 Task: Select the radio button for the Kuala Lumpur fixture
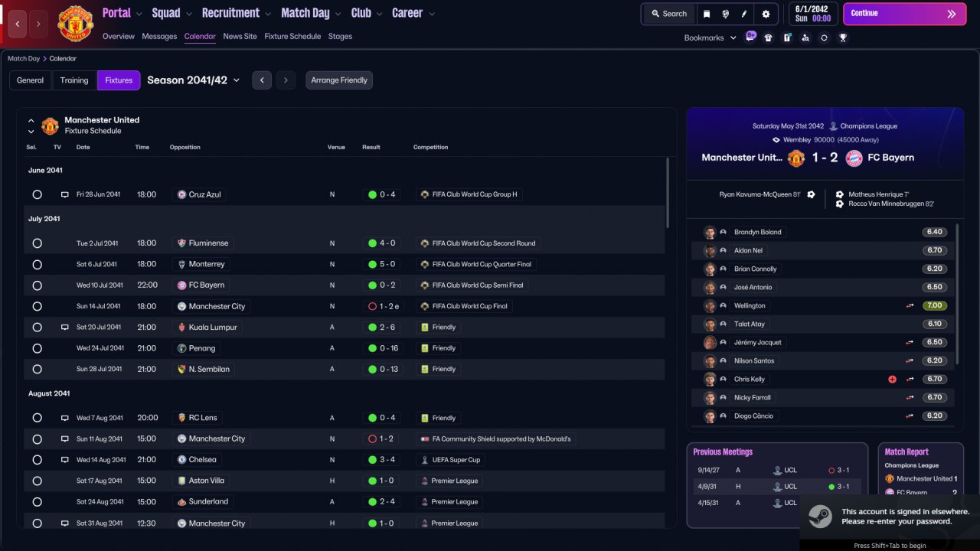[x=37, y=327]
